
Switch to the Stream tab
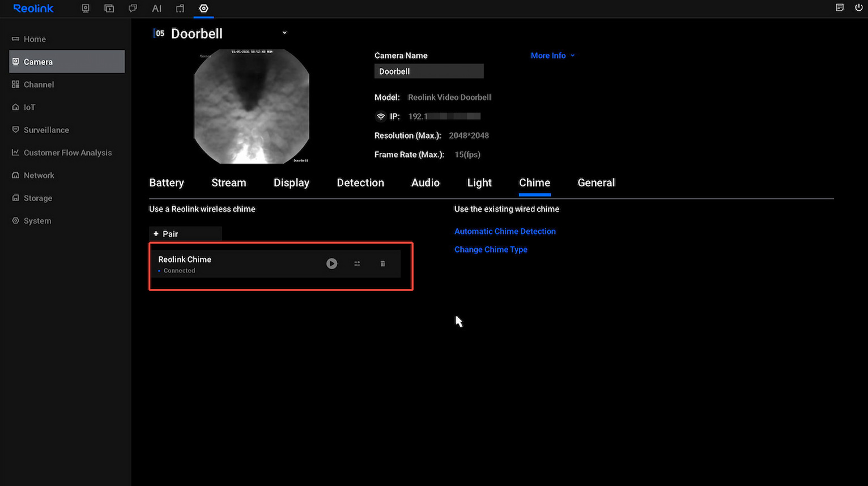[229, 183]
